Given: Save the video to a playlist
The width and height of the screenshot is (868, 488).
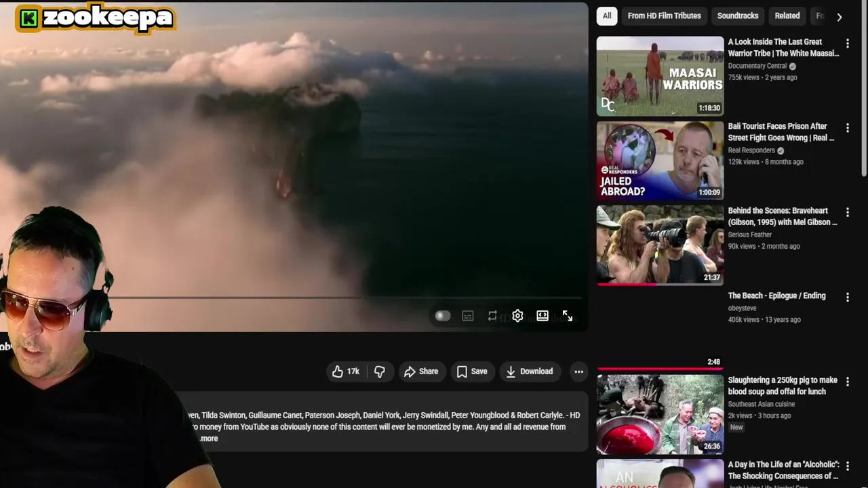Looking at the screenshot, I should 473,371.
